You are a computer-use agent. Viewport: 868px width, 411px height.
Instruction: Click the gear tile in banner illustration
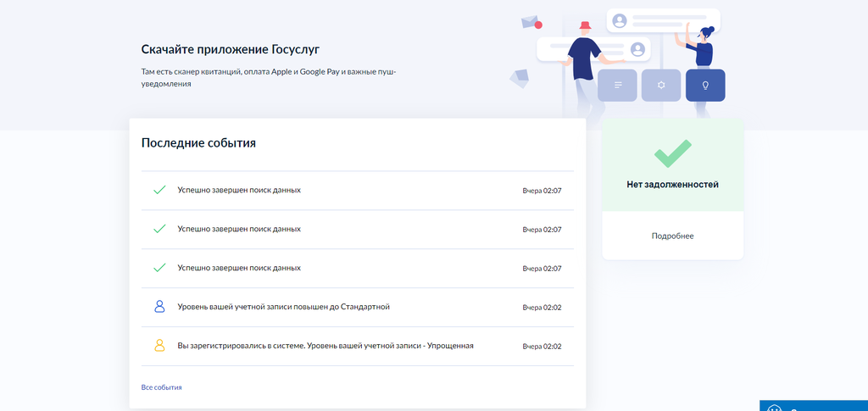tap(661, 86)
